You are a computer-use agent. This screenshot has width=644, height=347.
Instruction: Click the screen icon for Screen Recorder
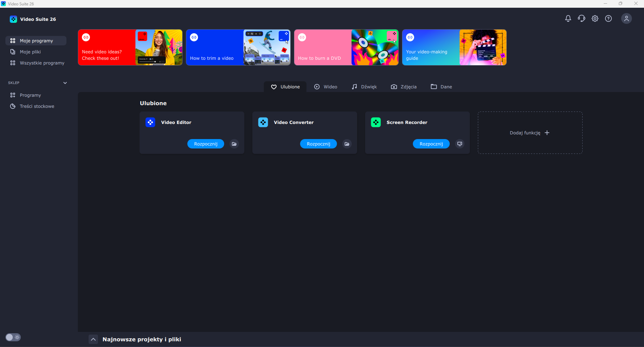pyautogui.click(x=460, y=144)
